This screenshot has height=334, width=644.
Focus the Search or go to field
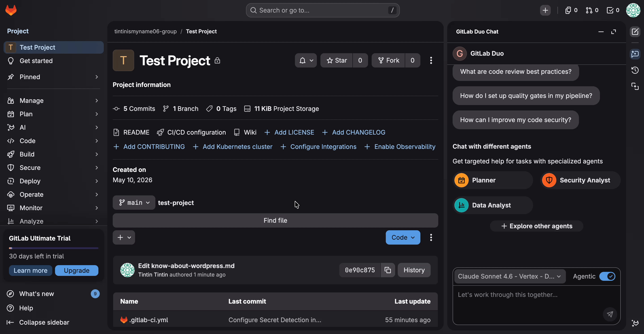322,10
